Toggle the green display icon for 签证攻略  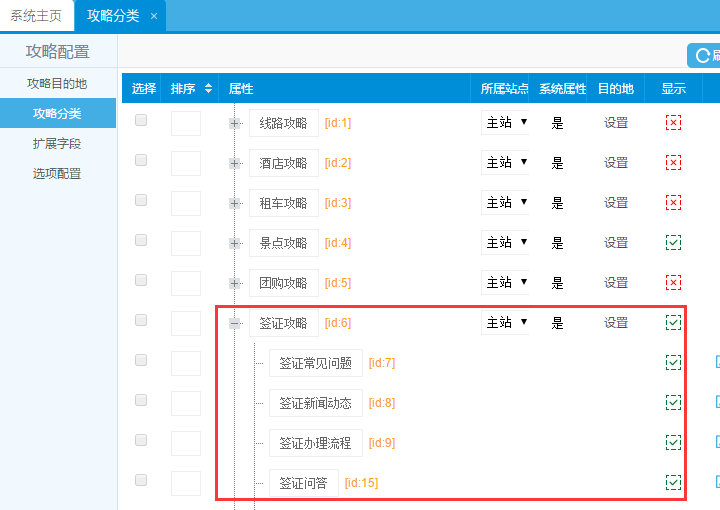pos(673,322)
